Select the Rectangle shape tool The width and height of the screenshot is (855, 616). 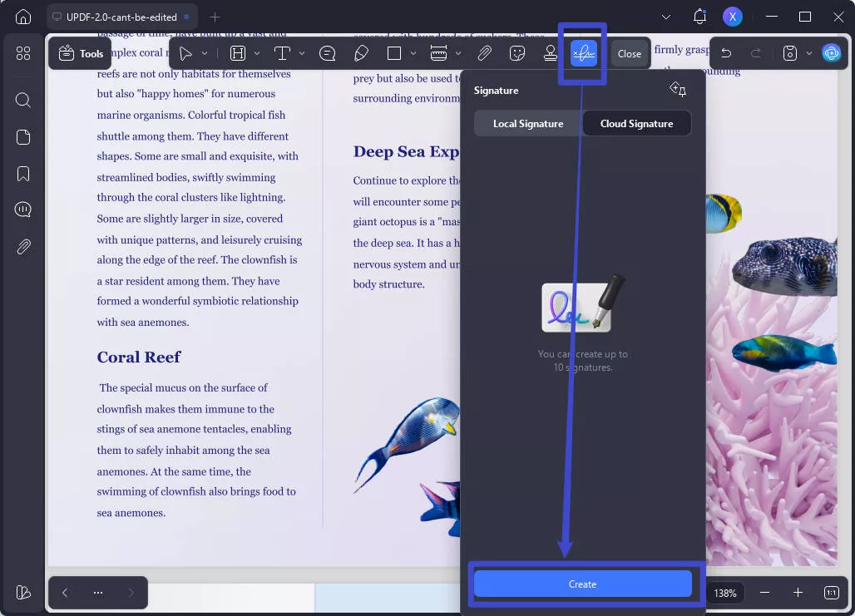(394, 53)
